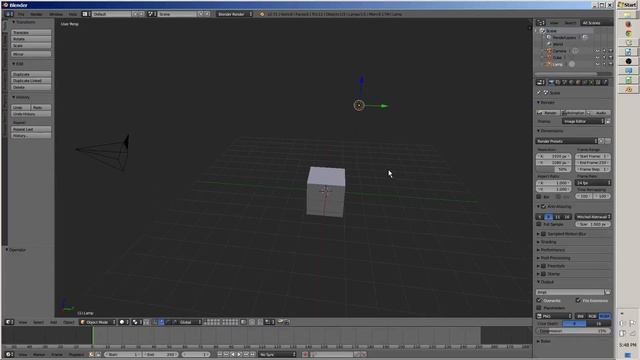This screenshot has width=640, height=360.
Task: Open the Render Presets dropdown
Action: click(567, 141)
